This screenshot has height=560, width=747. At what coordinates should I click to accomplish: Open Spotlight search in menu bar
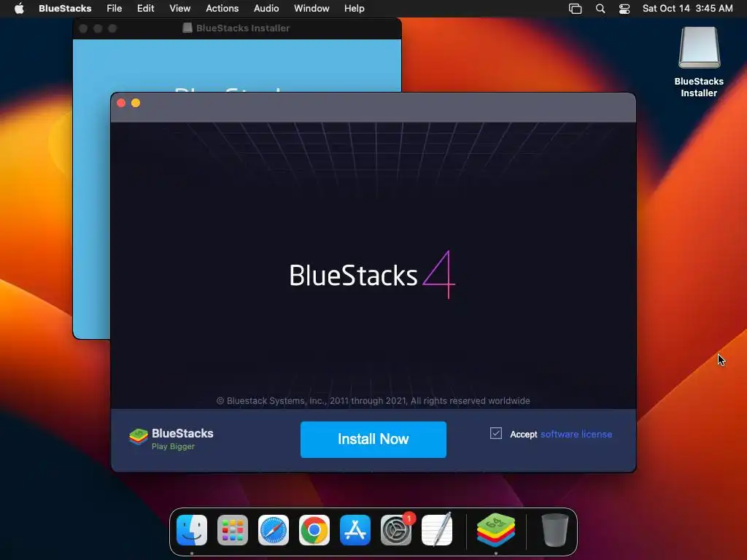(x=600, y=9)
